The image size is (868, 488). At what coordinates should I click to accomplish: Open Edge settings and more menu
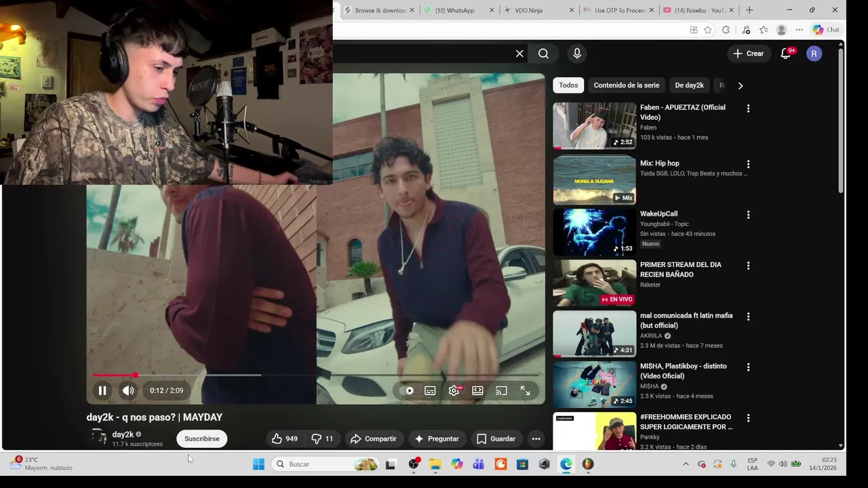click(799, 30)
